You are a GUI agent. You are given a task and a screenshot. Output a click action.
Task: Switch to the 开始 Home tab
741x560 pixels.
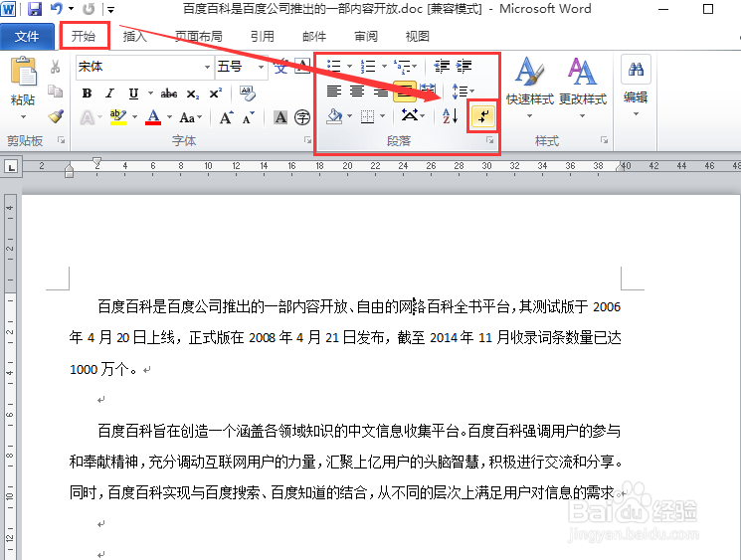tap(84, 37)
